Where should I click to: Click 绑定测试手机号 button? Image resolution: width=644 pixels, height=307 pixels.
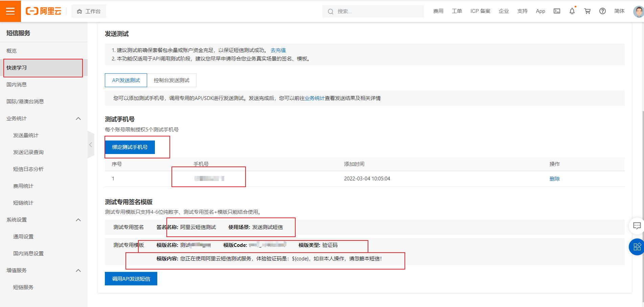click(130, 147)
